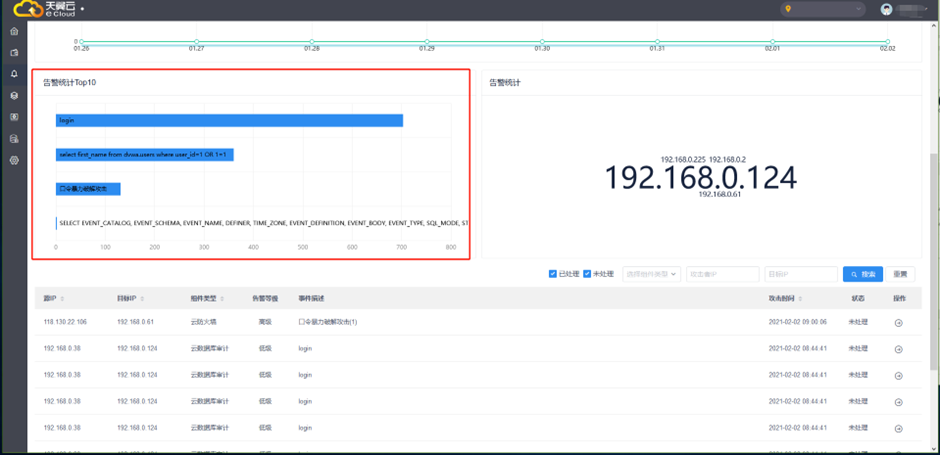Click the user avatar in top bar

point(886,9)
